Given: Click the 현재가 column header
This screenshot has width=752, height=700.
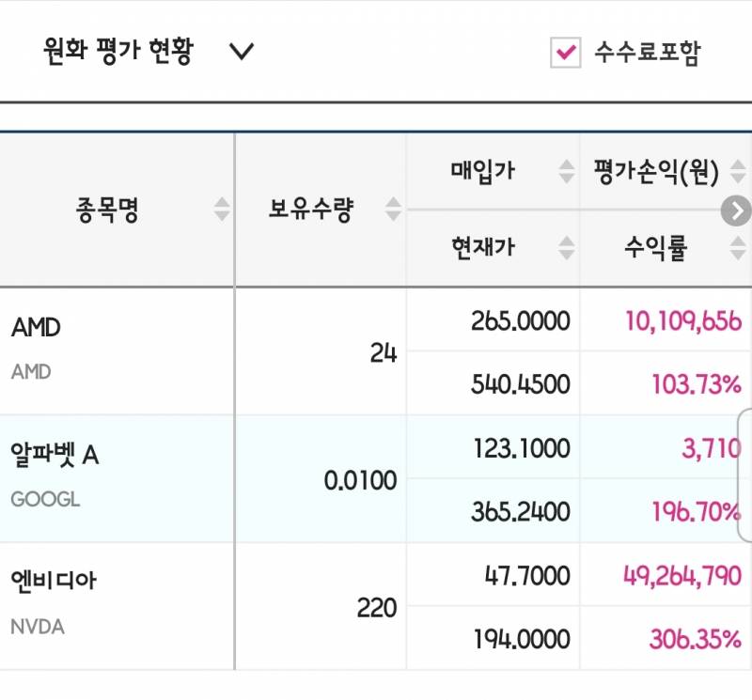Looking at the screenshot, I should tap(483, 247).
